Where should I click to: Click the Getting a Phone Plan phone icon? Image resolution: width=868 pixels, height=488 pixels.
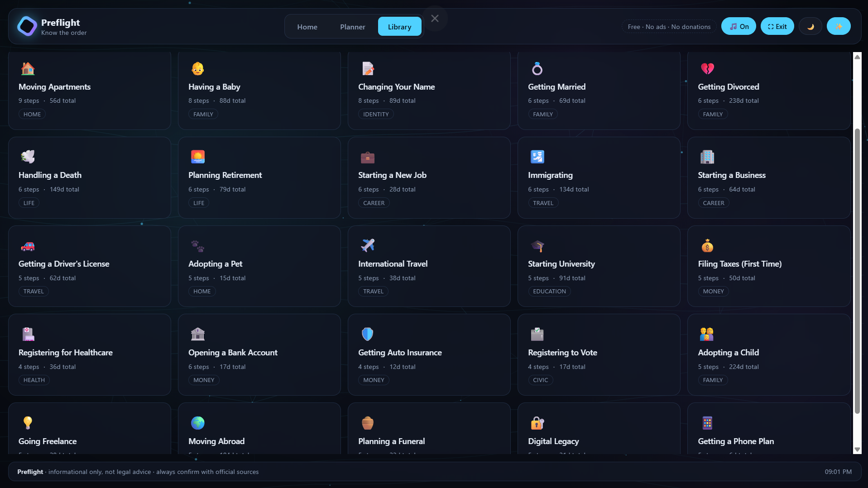[x=707, y=423]
